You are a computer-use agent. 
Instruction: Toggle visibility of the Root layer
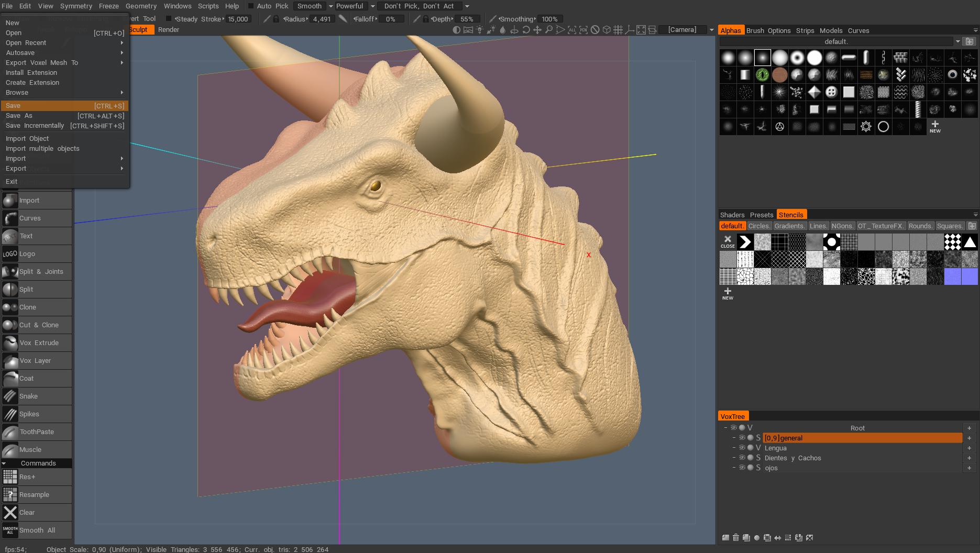point(733,428)
